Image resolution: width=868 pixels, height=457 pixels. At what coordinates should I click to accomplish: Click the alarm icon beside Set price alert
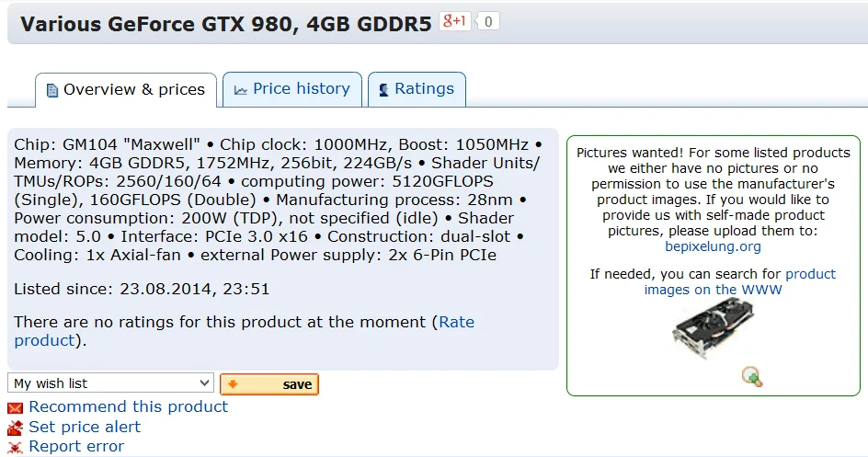(15, 428)
